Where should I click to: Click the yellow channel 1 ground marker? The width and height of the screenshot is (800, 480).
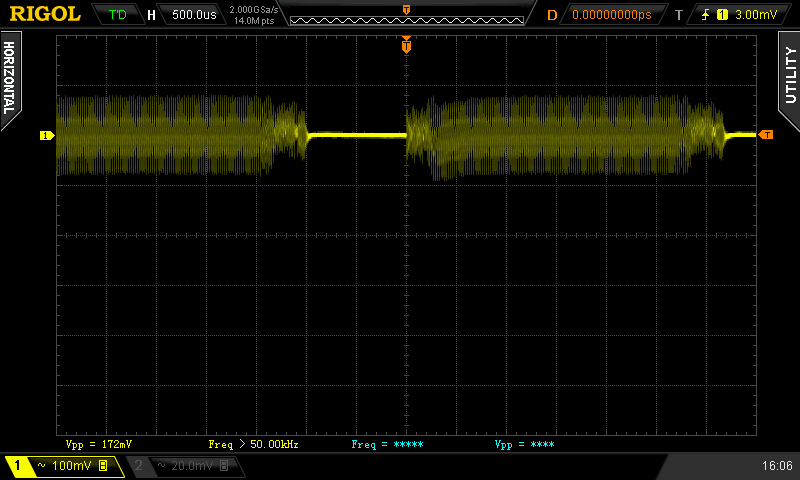coord(46,135)
